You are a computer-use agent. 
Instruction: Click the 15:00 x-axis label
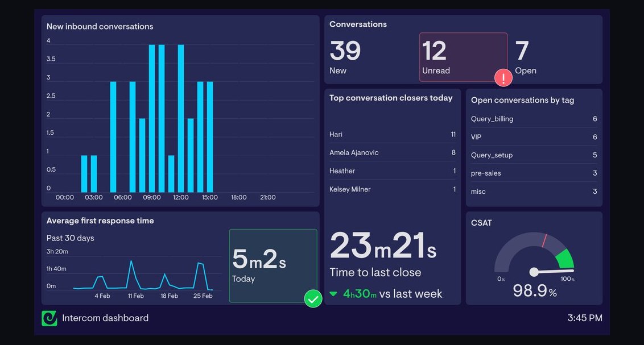pyautogui.click(x=210, y=197)
